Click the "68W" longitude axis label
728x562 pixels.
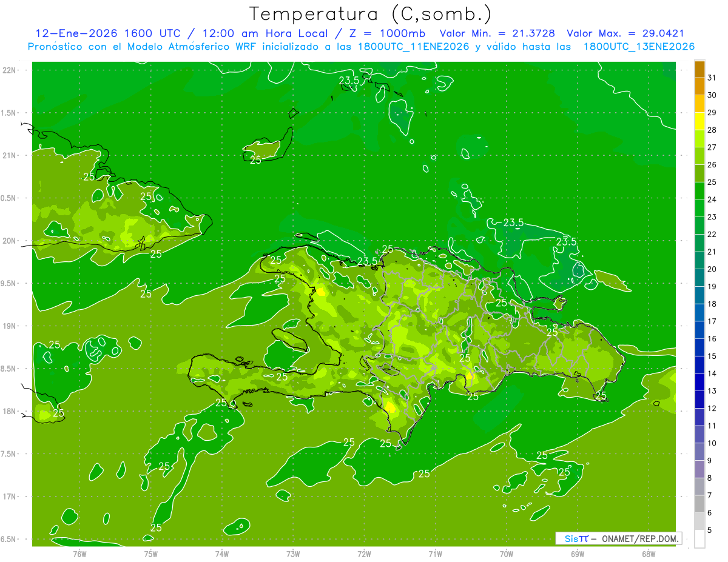[x=648, y=554]
